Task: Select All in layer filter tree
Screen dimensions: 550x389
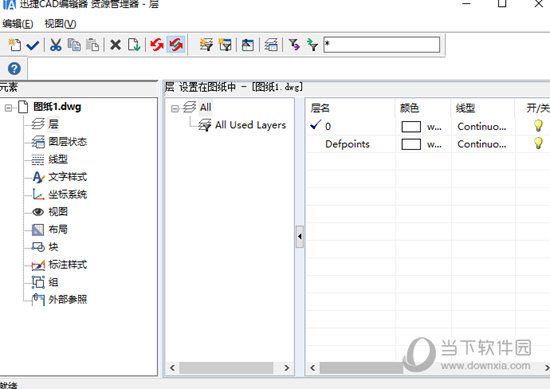Action: [206, 107]
